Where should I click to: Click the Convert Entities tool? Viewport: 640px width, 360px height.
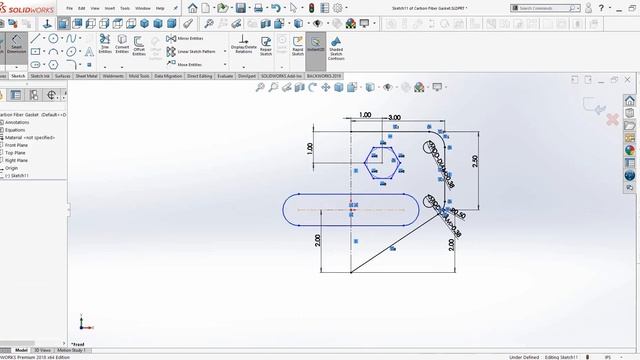122,44
